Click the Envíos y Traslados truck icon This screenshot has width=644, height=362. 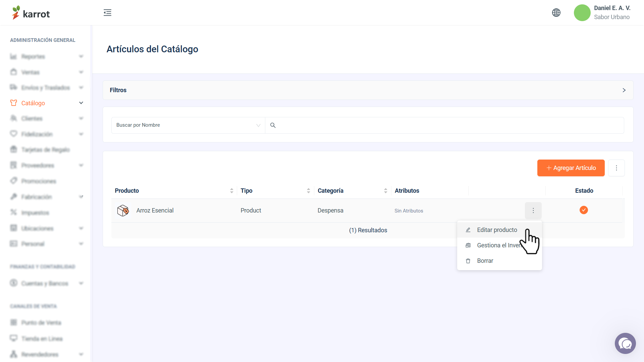point(13,87)
